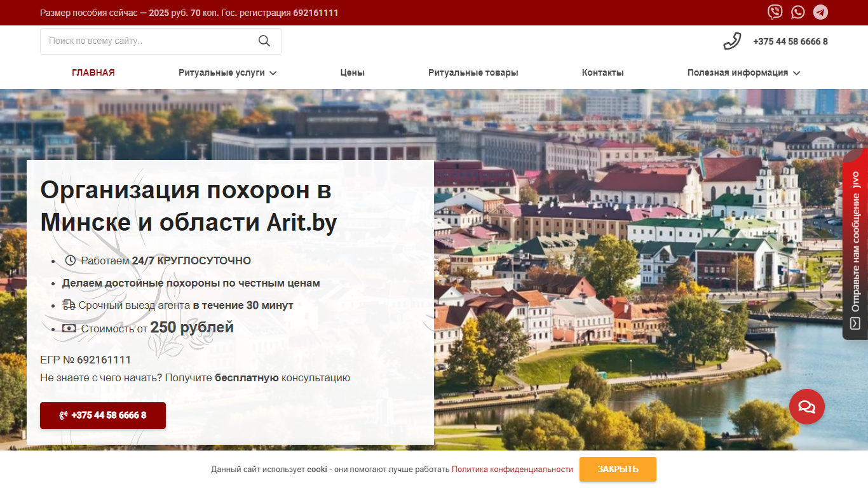Click the search magnifier icon
Viewport: 868px width, 488px height.
pos(264,41)
